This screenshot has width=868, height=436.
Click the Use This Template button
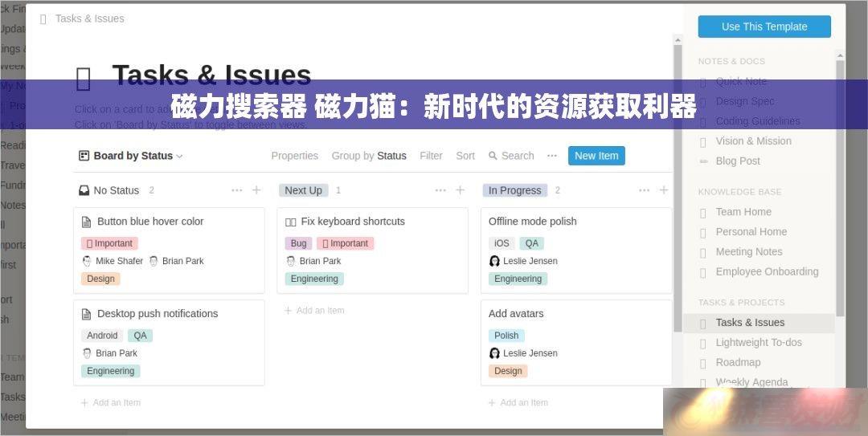click(x=764, y=26)
